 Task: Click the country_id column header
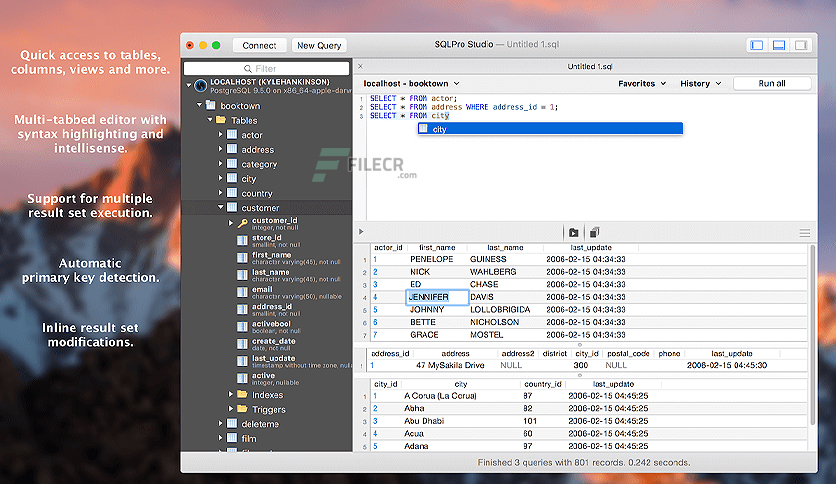tap(543, 384)
